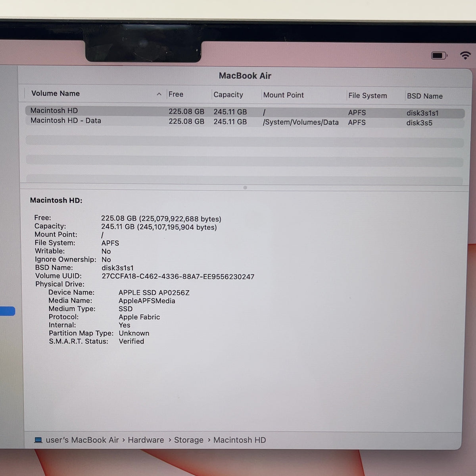Click the Volume Name column header
This screenshot has width=476, height=476.
56,94
